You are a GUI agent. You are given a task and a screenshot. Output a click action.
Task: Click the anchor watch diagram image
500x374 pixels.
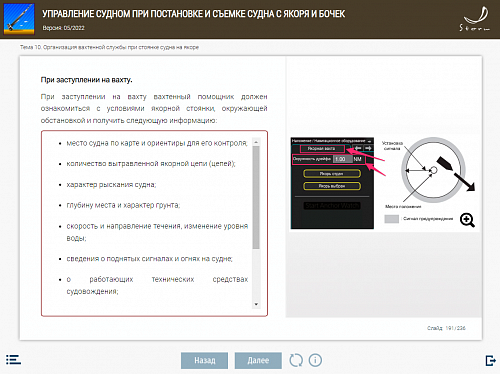[x=384, y=183]
